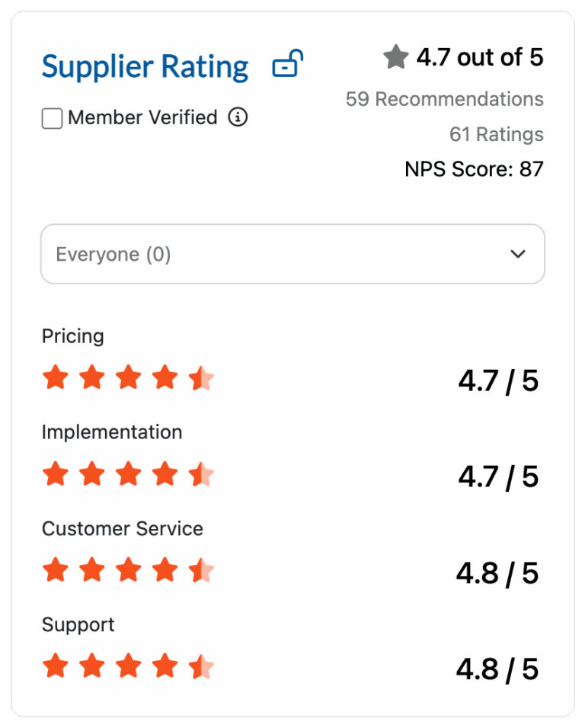
Task: Click the second Support star
Action: (x=91, y=667)
